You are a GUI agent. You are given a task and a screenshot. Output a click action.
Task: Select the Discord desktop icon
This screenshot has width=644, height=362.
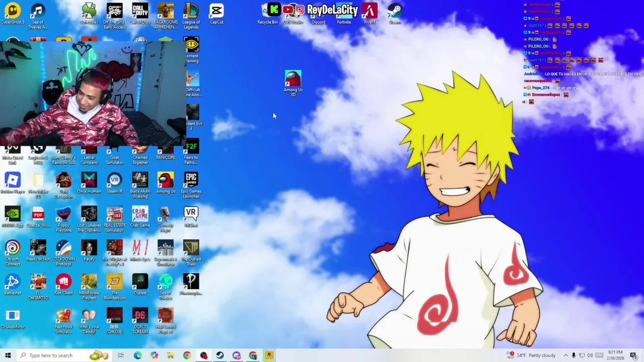318,14
